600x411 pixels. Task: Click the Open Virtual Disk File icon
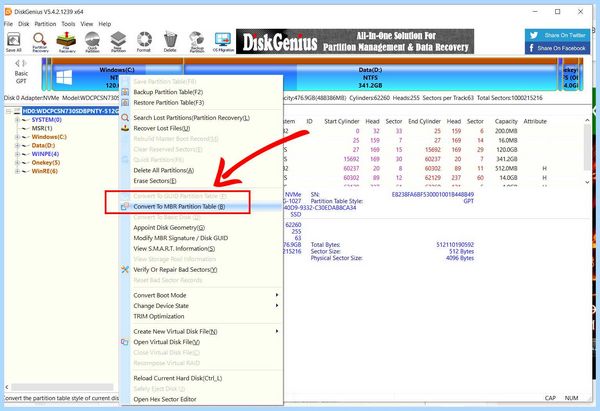point(125,342)
